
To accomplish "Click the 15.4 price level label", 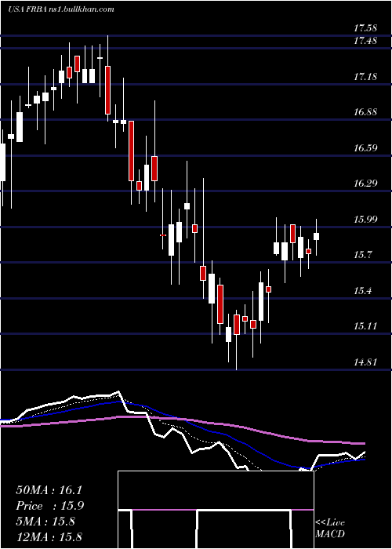I will coord(364,291).
